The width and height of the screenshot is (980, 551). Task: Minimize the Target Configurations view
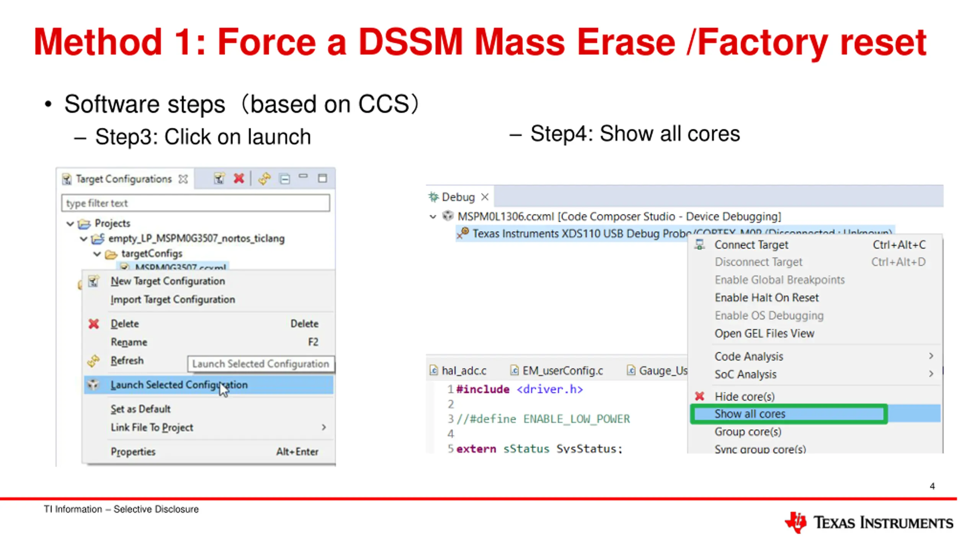coord(303,176)
